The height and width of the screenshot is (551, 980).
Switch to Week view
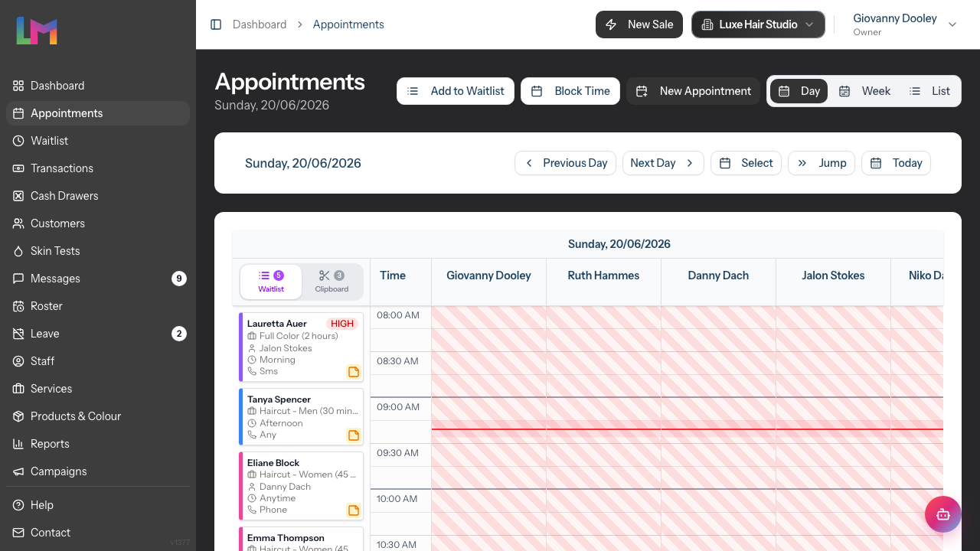click(864, 91)
